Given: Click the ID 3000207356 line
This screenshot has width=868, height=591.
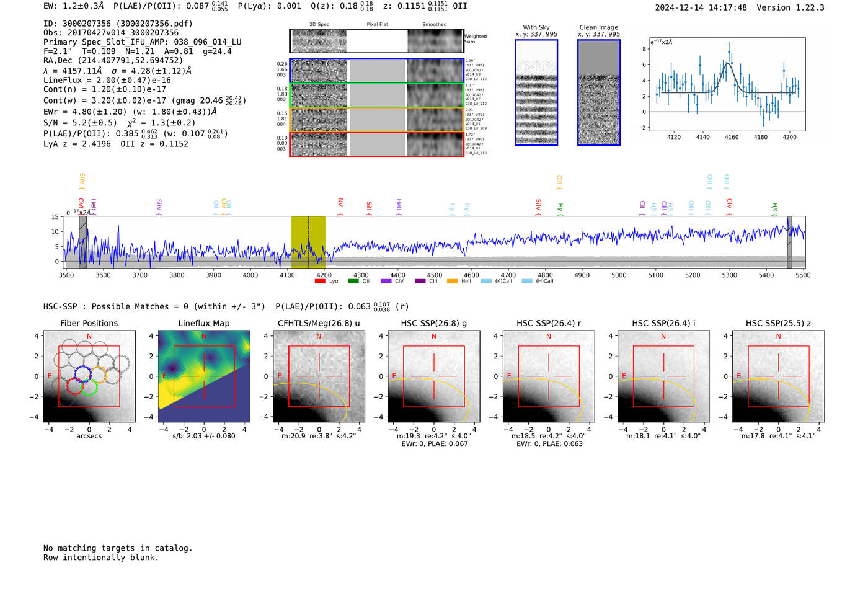Looking at the screenshot, I should pyautogui.click(x=118, y=24).
